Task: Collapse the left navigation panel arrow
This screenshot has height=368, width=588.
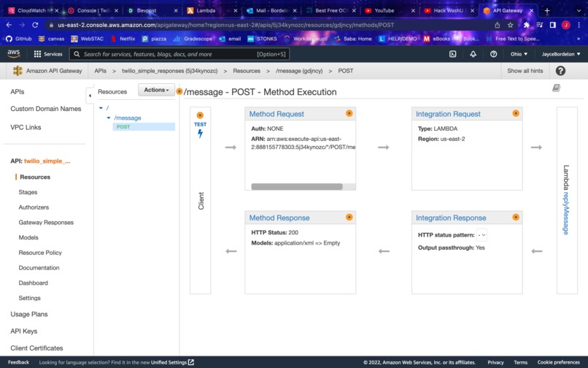Action: point(90,96)
